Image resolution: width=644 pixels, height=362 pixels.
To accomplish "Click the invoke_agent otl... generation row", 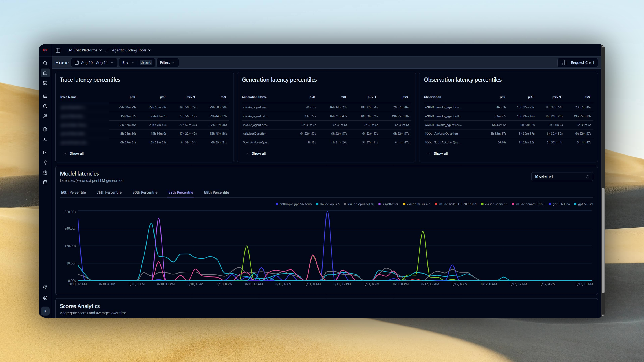I will point(326,116).
